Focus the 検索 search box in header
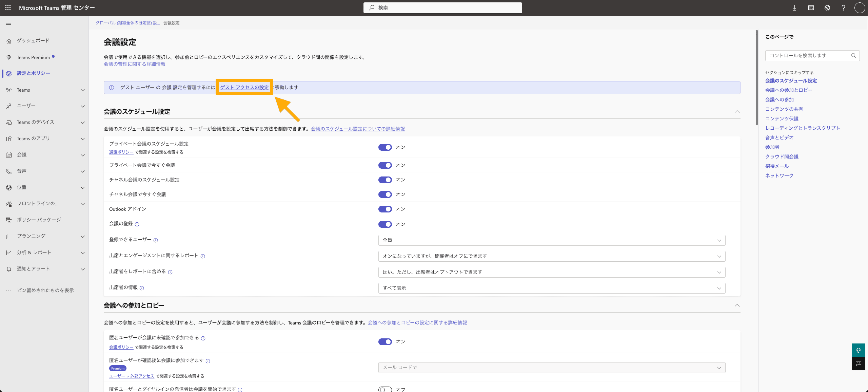The height and width of the screenshot is (392, 868). coord(442,8)
